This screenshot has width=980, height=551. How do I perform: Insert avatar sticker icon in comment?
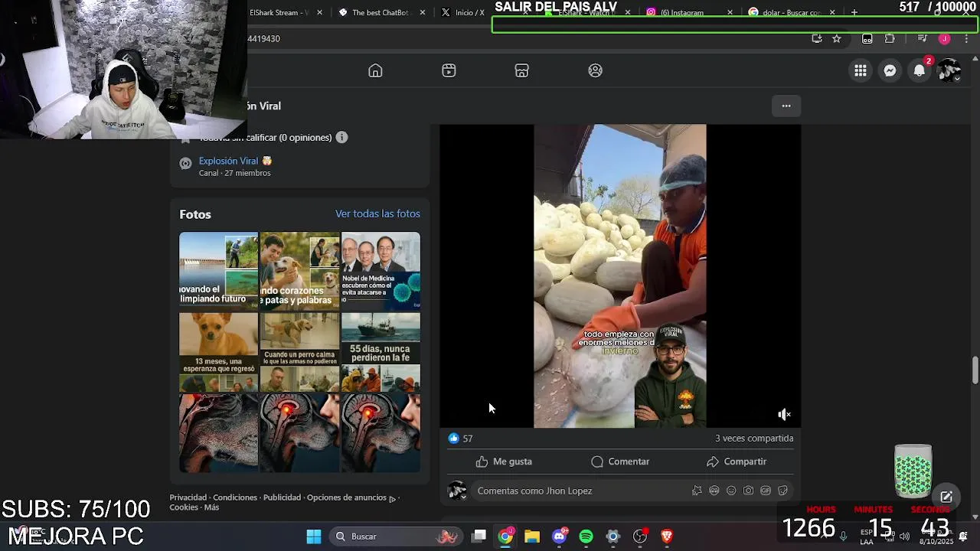[x=697, y=491]
